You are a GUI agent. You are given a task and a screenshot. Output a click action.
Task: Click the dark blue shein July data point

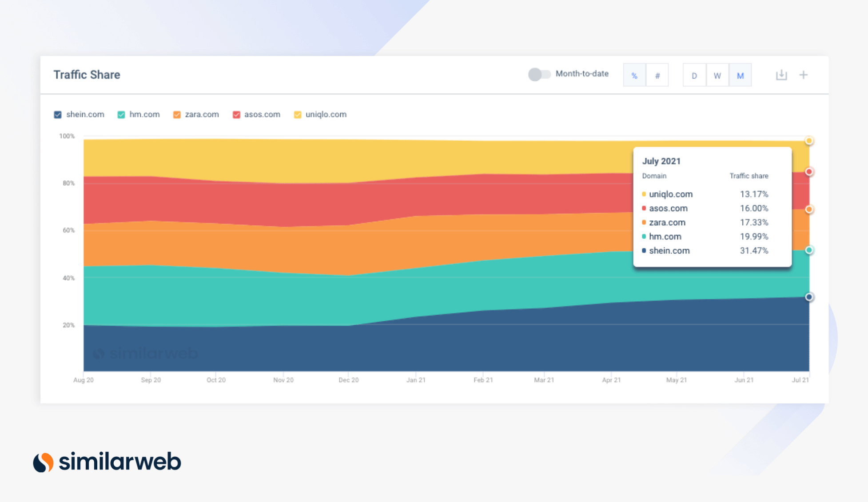809,297
